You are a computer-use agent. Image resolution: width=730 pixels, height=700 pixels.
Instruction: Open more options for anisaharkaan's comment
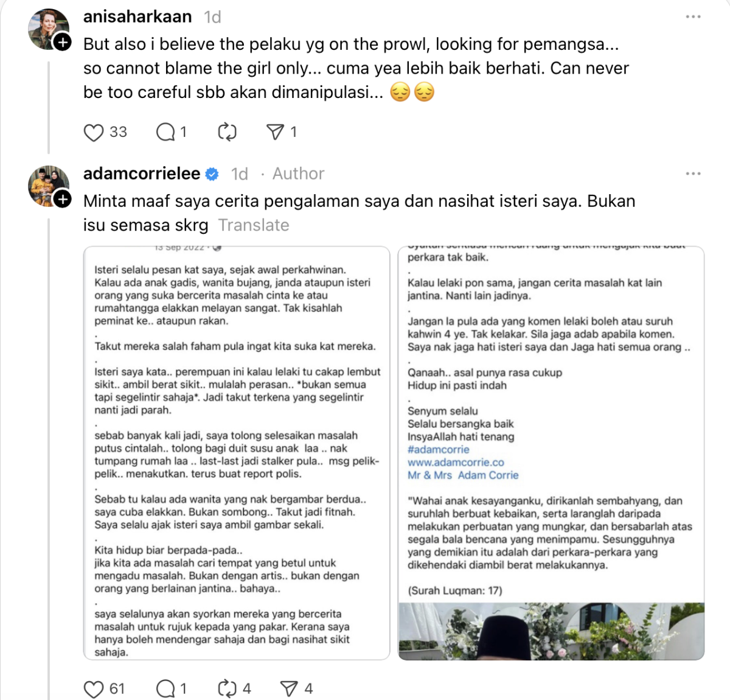click(x=693, y=17)
